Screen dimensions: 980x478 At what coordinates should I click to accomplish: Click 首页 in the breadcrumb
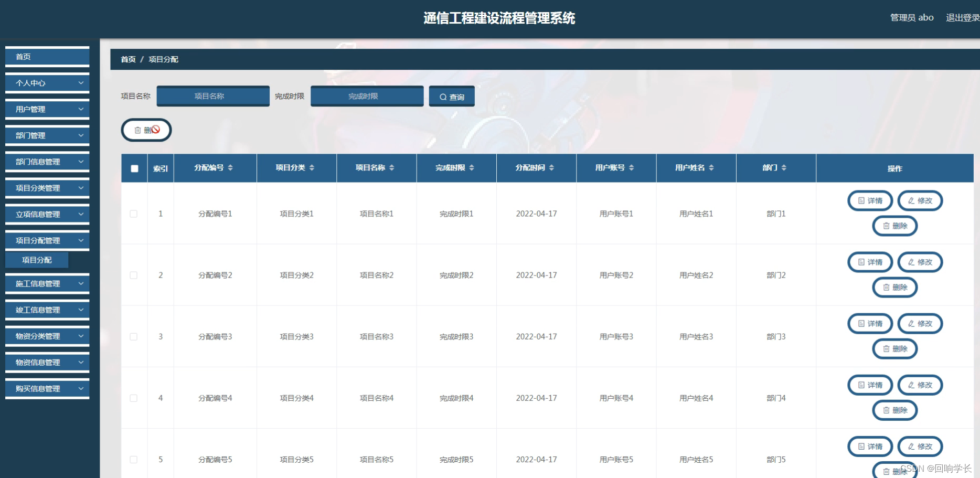(x=128, y=59)
